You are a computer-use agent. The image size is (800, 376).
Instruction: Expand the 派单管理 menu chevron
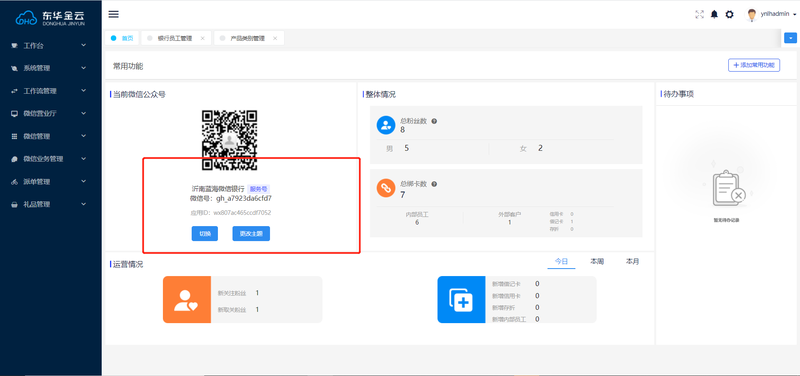coord(84,181)
